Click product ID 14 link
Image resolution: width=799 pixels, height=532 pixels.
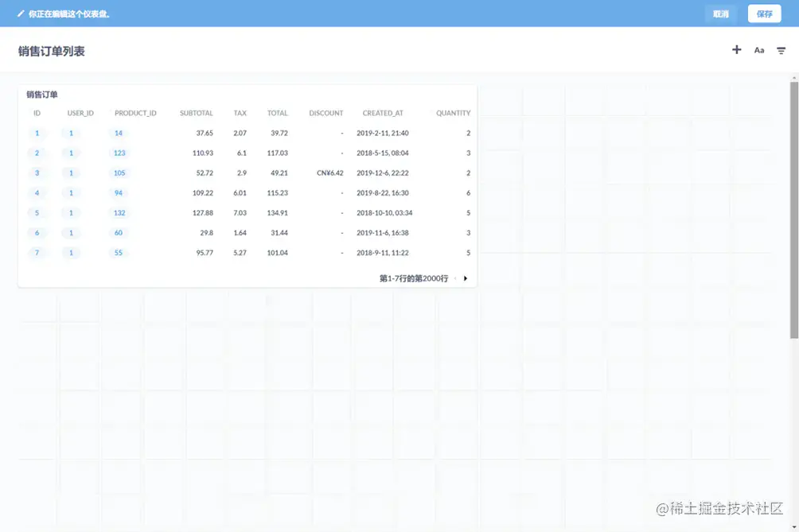119,134
